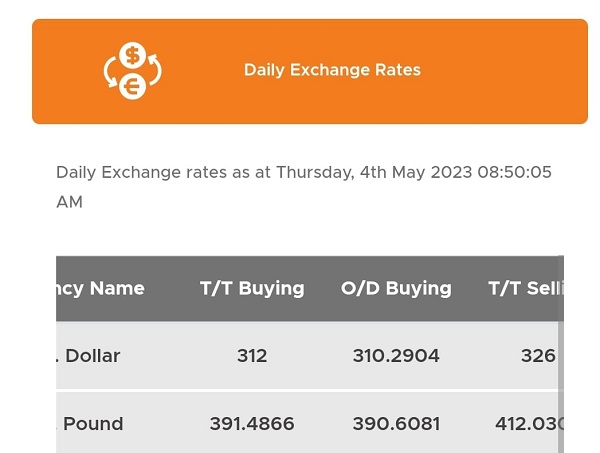Select the T/T Buying column header
The height and width of the screenshot is (453, 600).
[x=252, y=288]
